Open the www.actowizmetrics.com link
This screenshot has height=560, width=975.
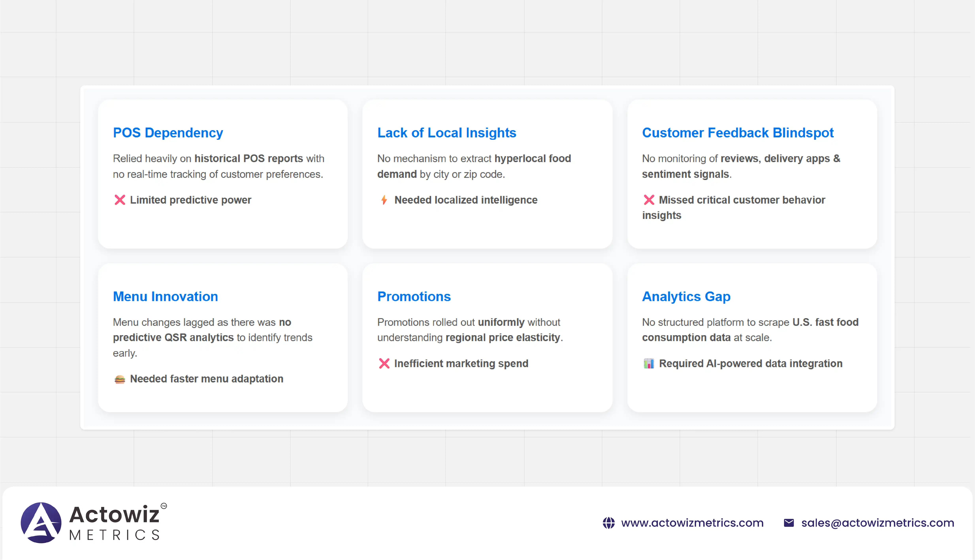pyautogui.click(x=692, y=523)
